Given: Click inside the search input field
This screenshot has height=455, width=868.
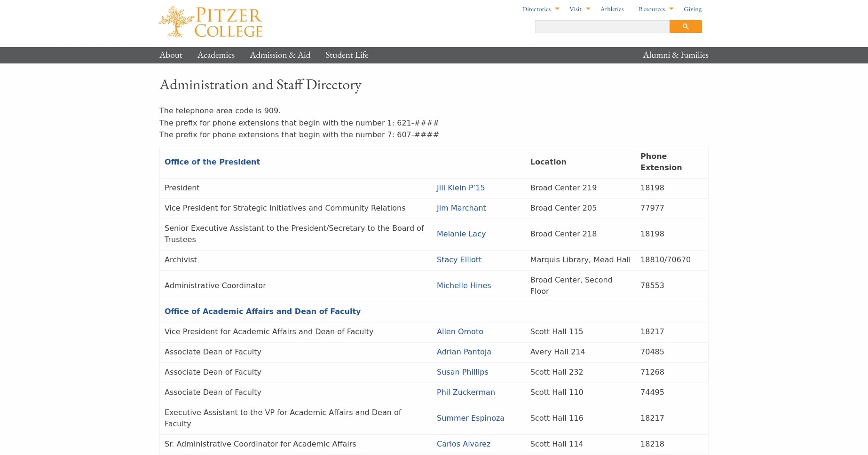Looking at the screenshot, I should [x=602, y=27].
